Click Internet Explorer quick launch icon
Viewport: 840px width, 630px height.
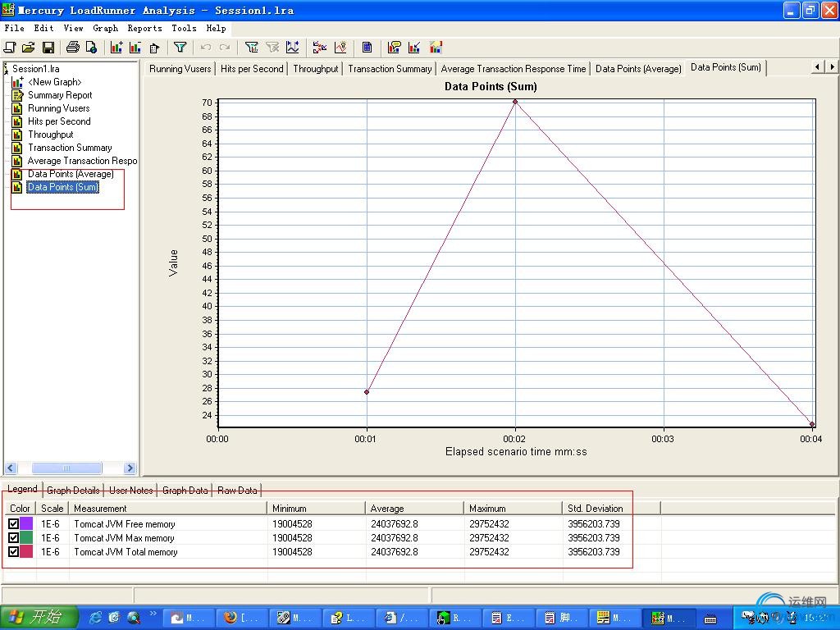click(x=95, y=618)
